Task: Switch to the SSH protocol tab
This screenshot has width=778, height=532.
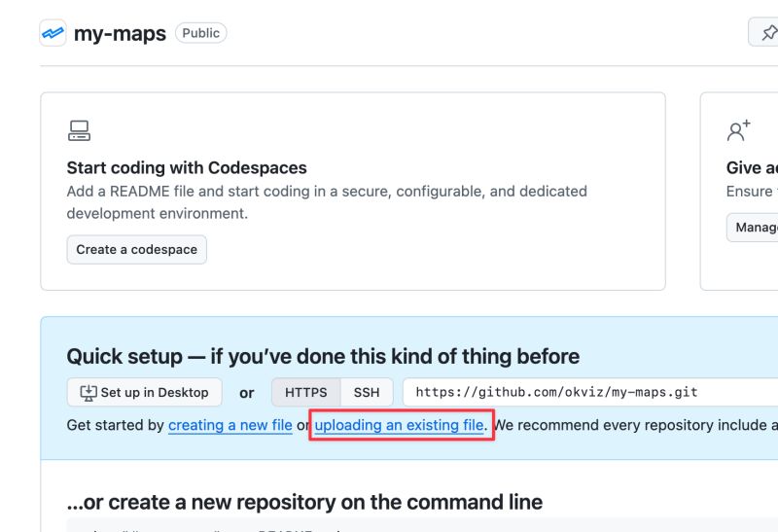Action: tap(367, 393)
